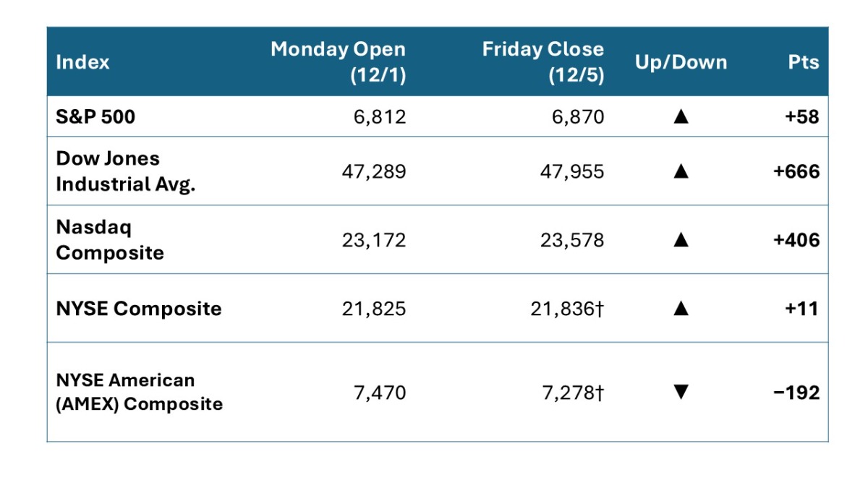
Task: Click the Dow Jones up triangle
Action: click(680, 171)
